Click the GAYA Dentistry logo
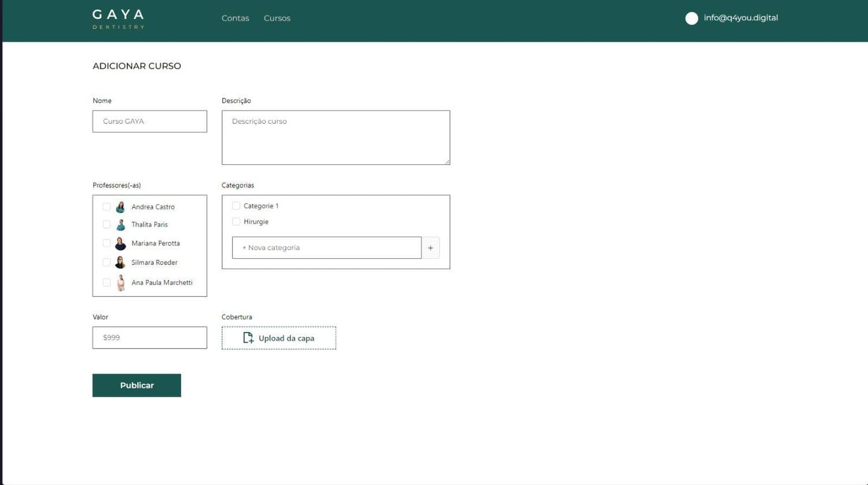This screenshot has width=868, height=485. [x=118, y=19]
